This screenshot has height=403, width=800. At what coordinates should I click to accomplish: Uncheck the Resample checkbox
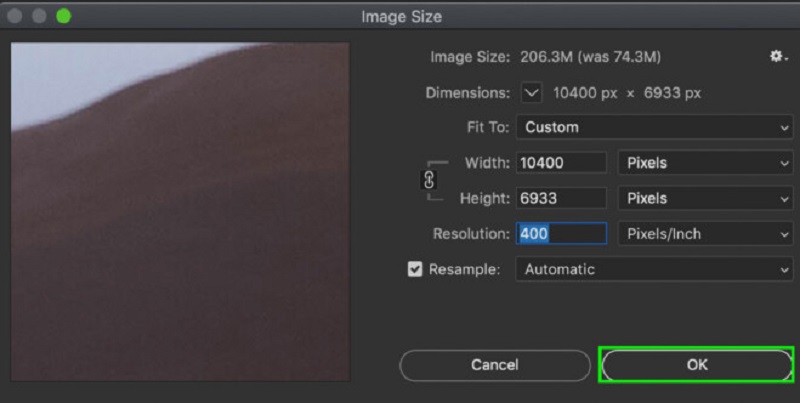[x=415, y=269]
